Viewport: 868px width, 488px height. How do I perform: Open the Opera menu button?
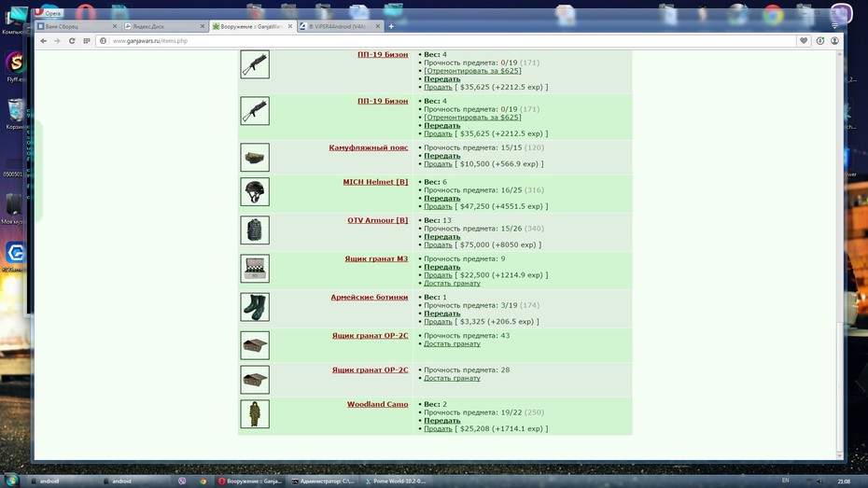[49, 13]
